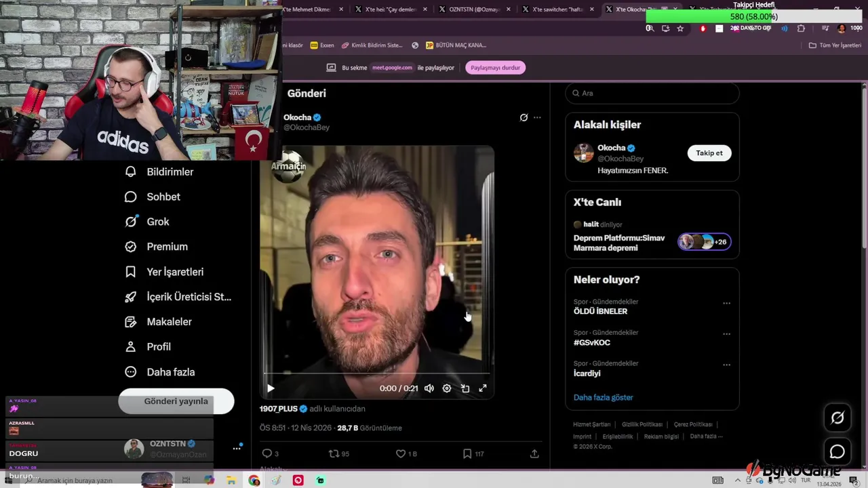Click Paylaşmayı durdur button
This screenshot has width=868, height=488.
tap(496, 68)
